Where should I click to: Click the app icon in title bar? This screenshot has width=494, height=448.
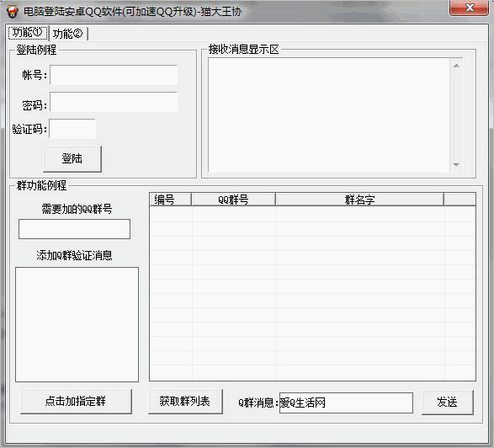(13, 11)
